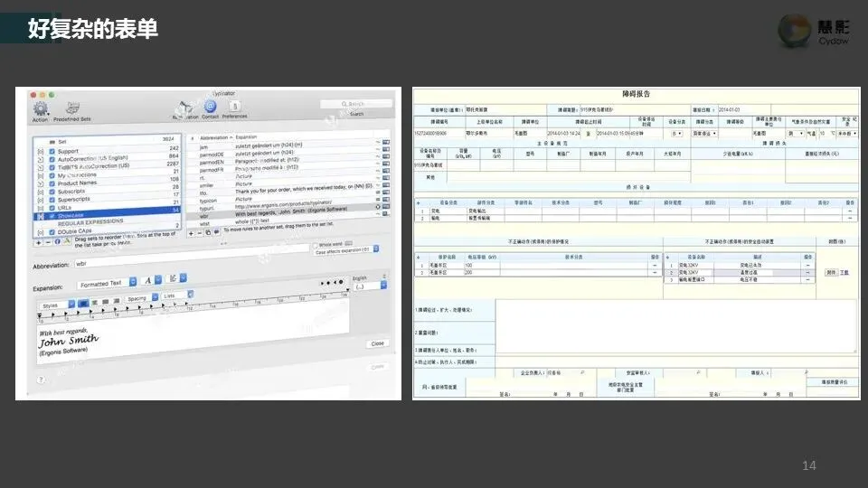Screen dimensions: 868x488
Task: Add a new set with the plus button
Action: point(39,242)
